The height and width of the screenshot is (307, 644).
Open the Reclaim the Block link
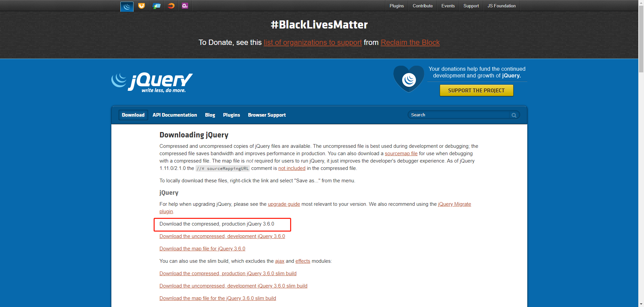(410, 43)
